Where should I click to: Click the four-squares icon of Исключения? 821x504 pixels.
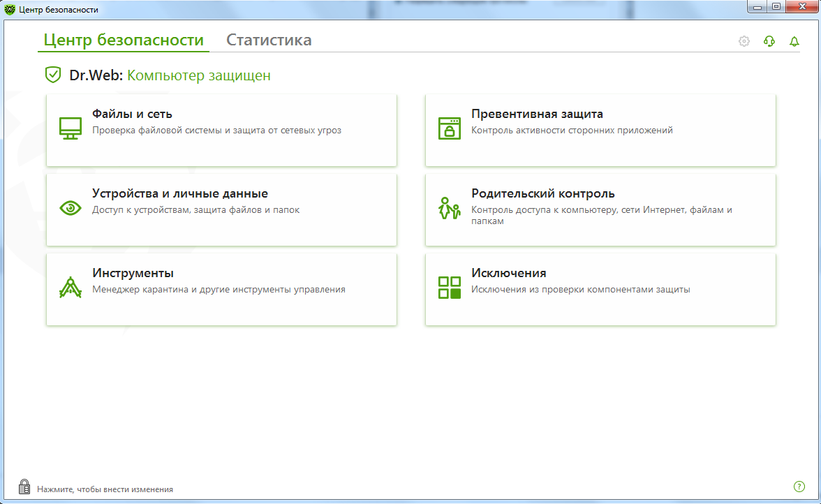point(450,288)
